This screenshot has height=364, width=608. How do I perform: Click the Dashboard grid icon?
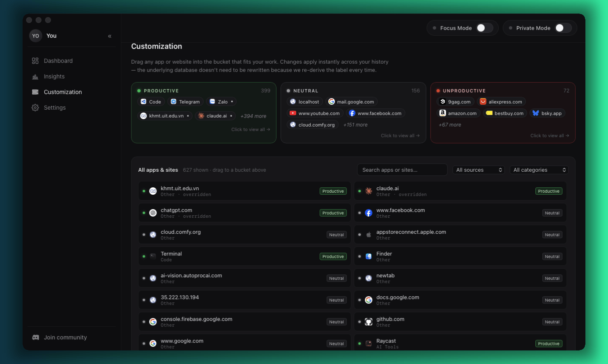[35, 61]
